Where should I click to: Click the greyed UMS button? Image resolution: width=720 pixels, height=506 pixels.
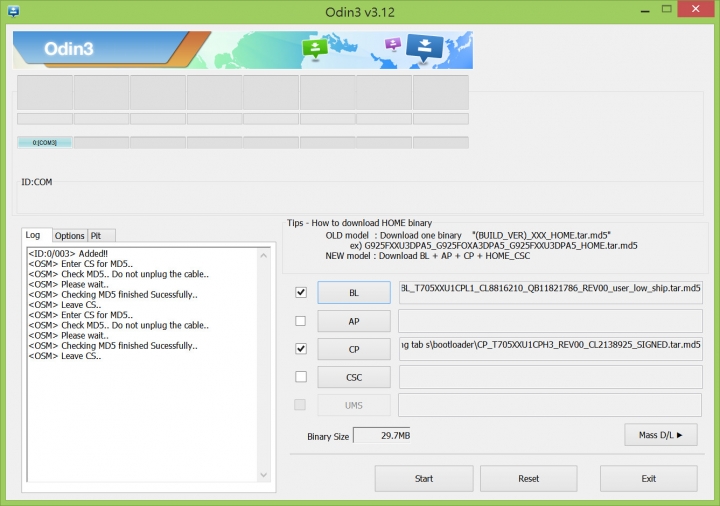[354, 405]
